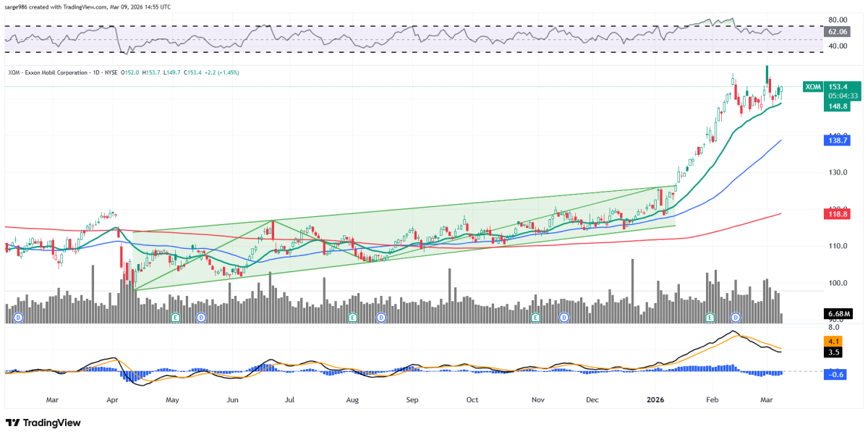Viewport: 868px width, 437px height.
Task: Click dividend marker between Nov and Dec
Action: coord(562,318)
